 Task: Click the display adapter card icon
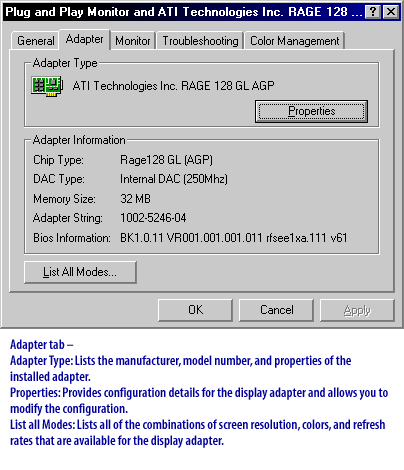47,86
